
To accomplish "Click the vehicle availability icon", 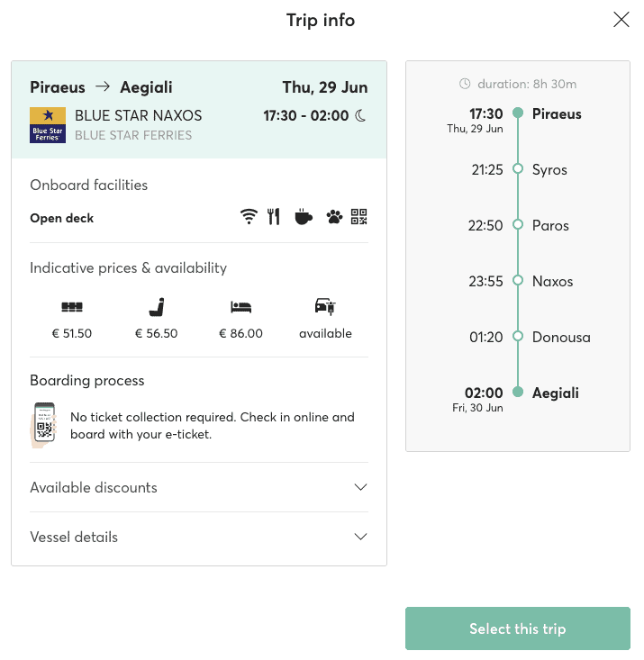I will [x=325, y=306].
